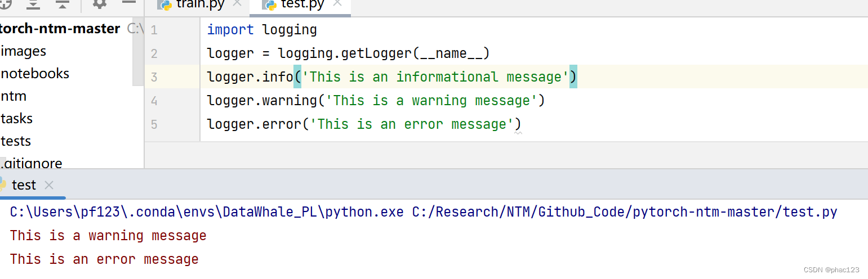
Task: Click the 'logging.getLogger(__name__)' code
Action: [x=384, y=53]
